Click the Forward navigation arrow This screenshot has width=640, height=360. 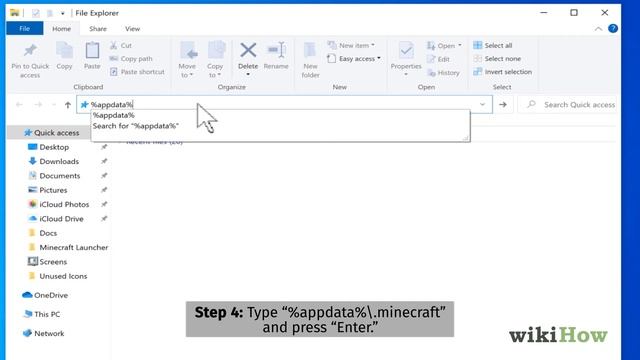pyautogui.click(x=38, y=105)
